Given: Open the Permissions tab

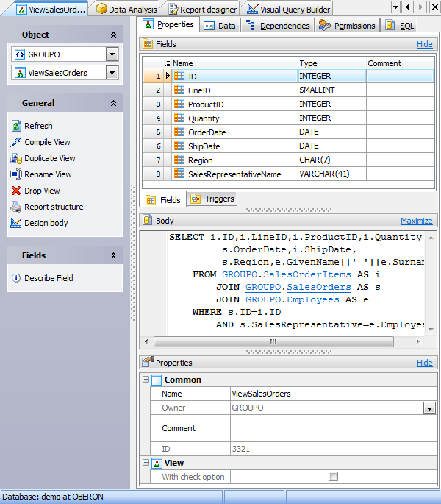Looking at the screenshot, I should [348, 26].
